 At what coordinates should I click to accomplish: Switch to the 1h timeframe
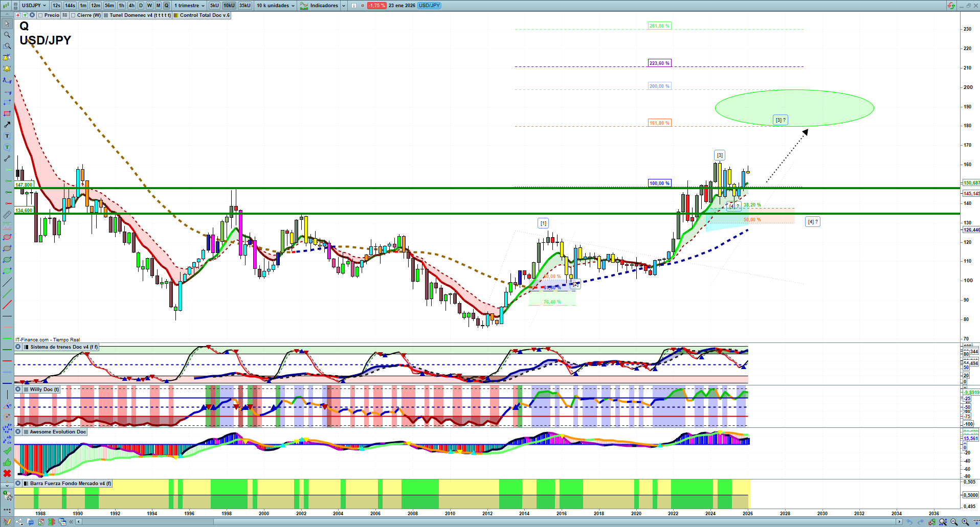coord(121,6)
